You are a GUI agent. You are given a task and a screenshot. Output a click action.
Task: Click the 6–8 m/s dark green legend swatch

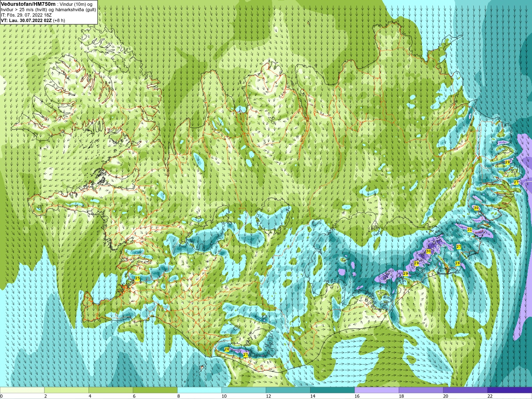pos(155,390)
